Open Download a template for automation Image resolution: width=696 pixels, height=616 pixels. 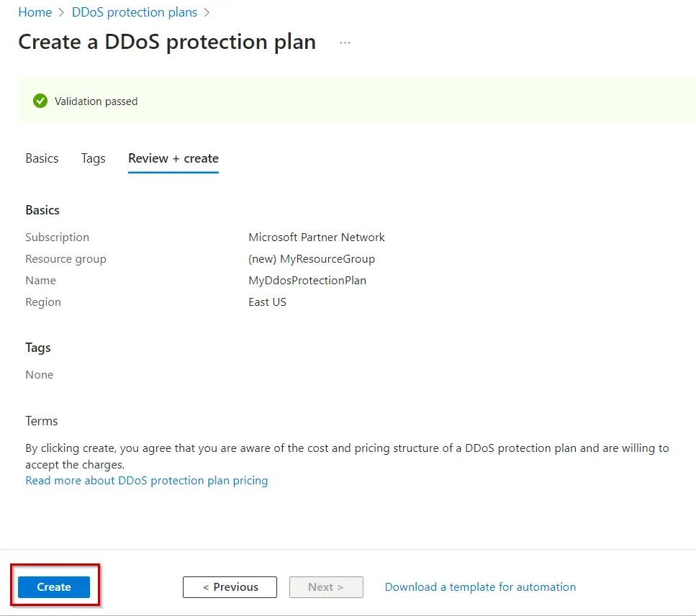480,586
